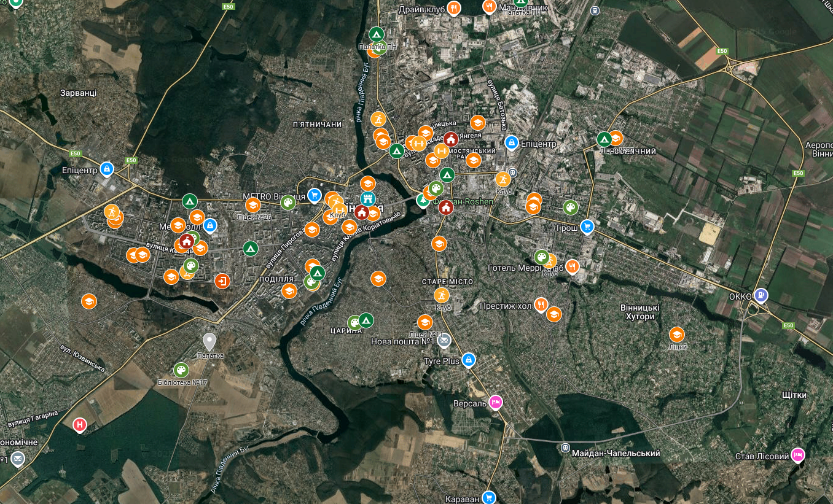Open the Грош shopping cart marker
Image resolution: width=833 pixels, height=504 pixels.
(x=587, y=227)
